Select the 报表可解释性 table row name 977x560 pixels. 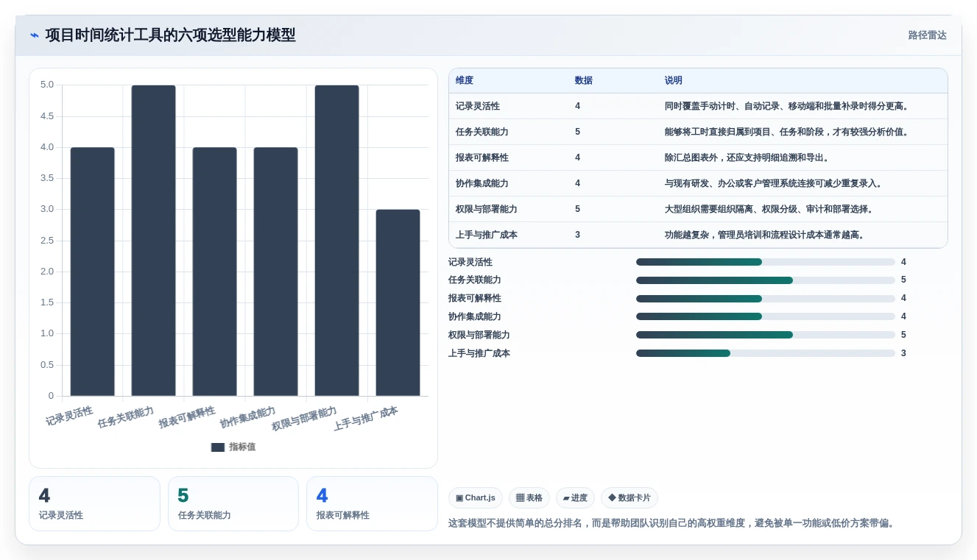[x=482, y=158]
